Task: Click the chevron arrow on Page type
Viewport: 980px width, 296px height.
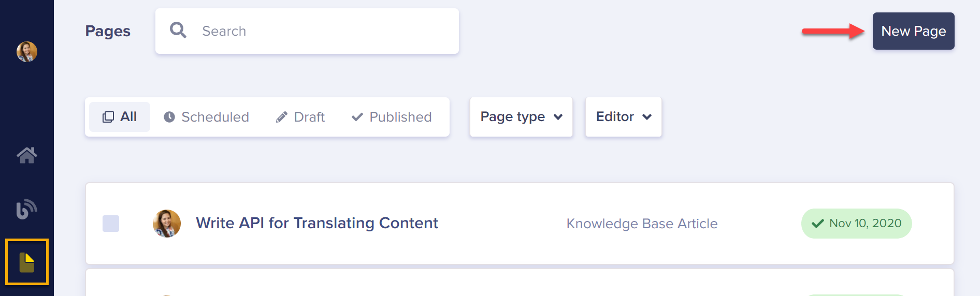Action: (x=558, y=117)
